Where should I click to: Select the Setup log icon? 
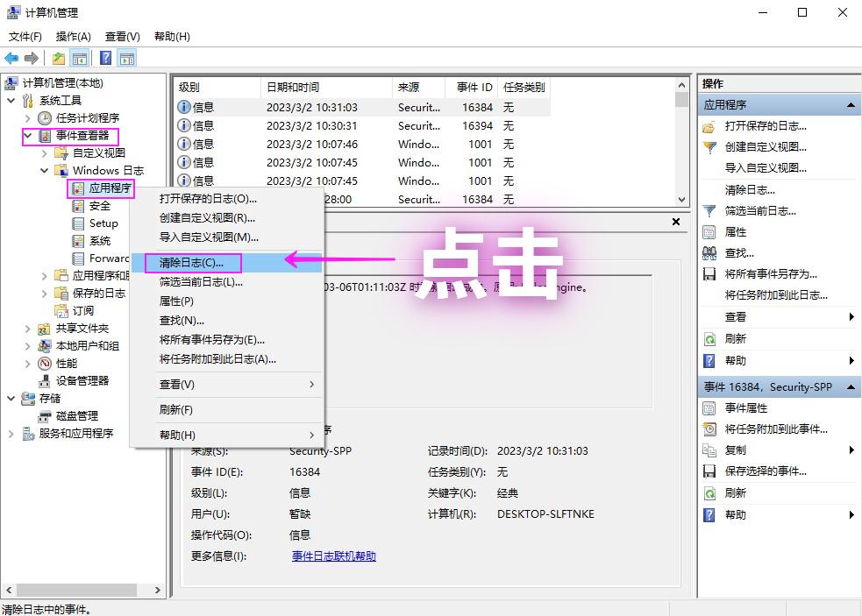tap(79, 223)
